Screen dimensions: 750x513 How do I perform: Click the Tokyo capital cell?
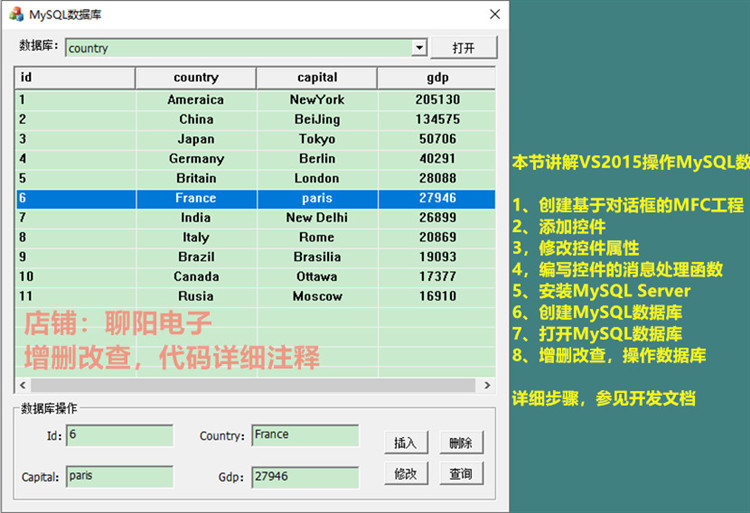click(317, 139)
